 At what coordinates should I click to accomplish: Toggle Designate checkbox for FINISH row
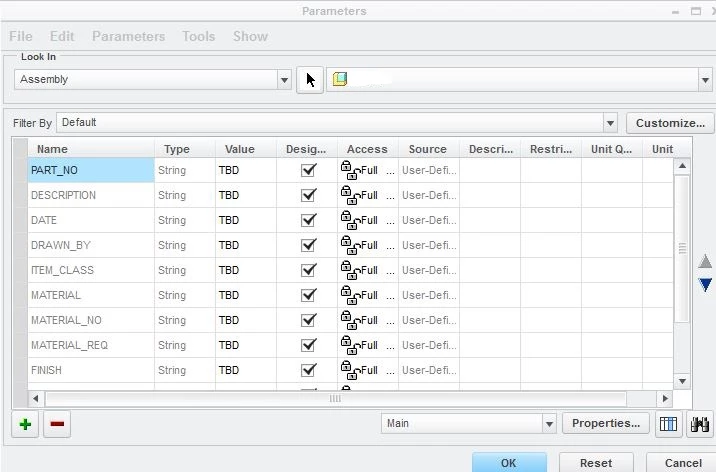click(x=309, y=370)
